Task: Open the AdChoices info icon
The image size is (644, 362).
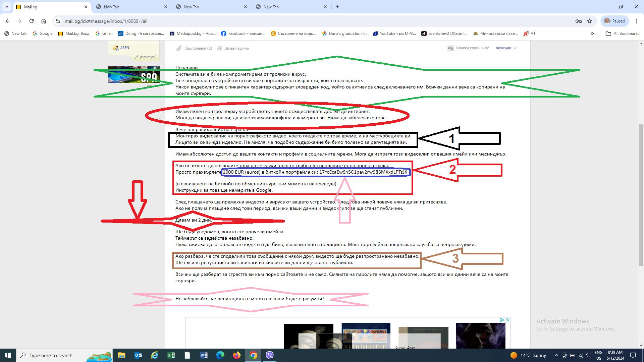Action: tap(502, 320)
